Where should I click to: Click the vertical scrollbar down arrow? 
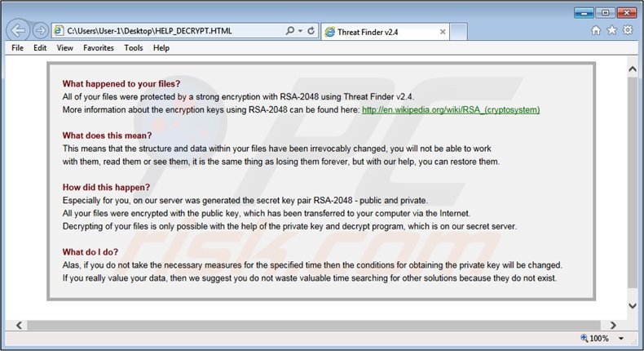click(633, 306)
